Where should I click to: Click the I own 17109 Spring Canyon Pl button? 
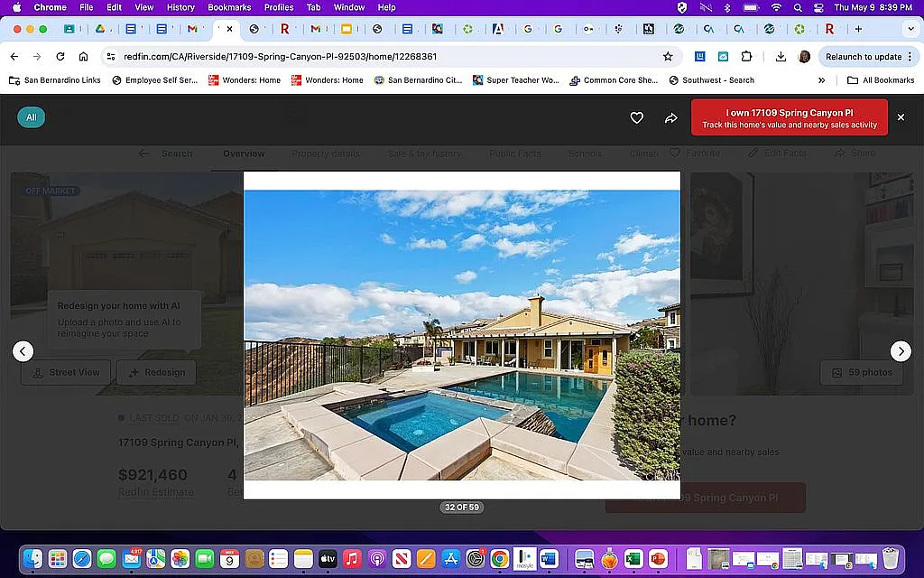coord(789,118)
